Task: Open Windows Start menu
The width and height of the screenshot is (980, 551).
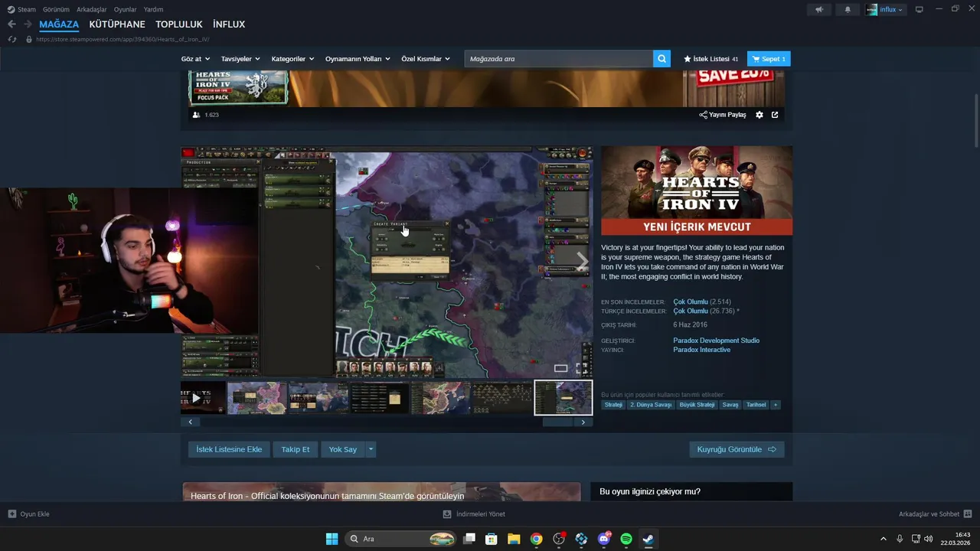Action: tap(332, 539)
